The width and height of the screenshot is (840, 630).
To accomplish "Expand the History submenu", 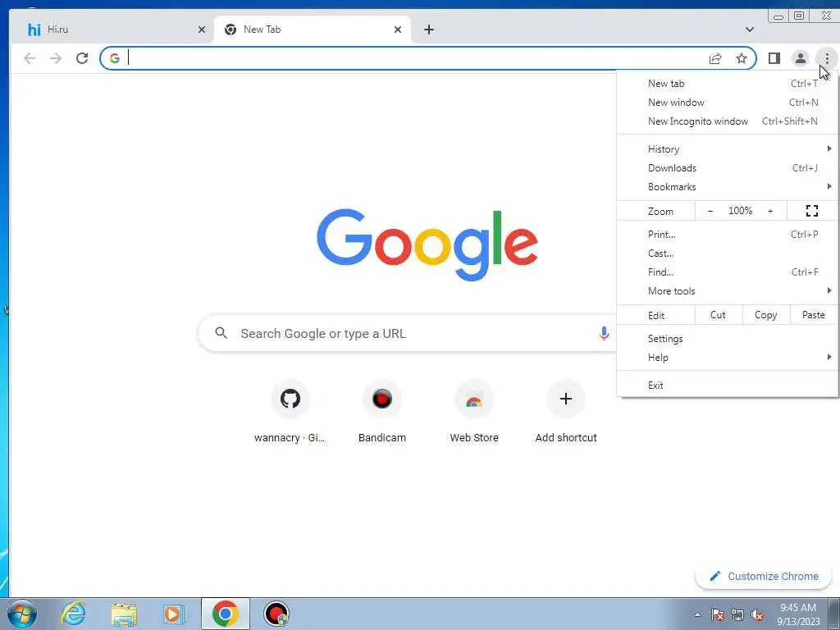I will tap(728, 149).
